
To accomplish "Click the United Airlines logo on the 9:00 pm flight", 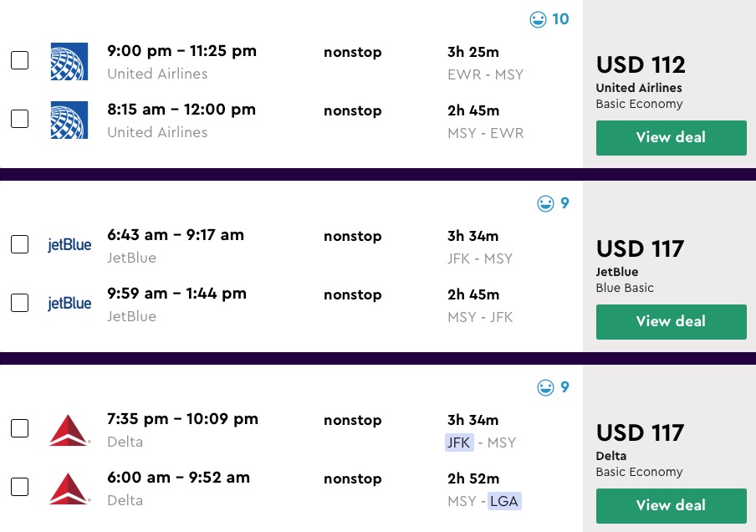I will coord(69,61).
